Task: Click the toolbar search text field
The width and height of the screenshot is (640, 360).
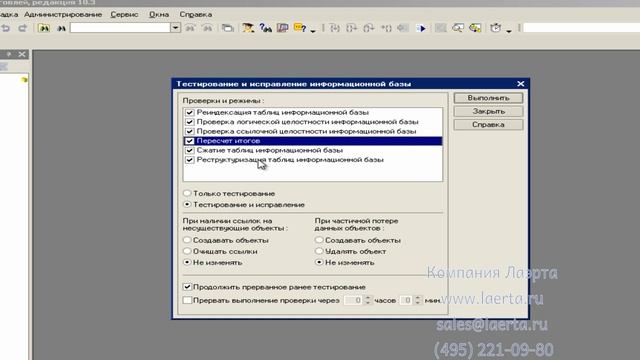Action: pyautogui.click(x=120, y=28)
